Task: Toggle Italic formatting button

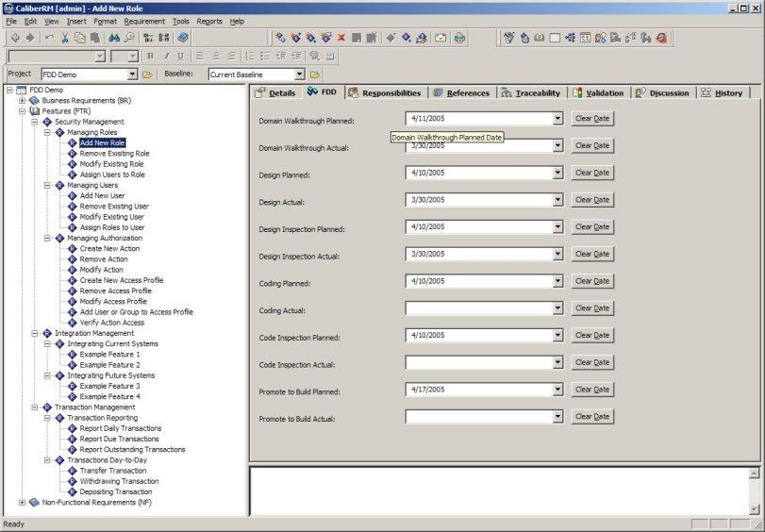Action: (x=166, y=57)
